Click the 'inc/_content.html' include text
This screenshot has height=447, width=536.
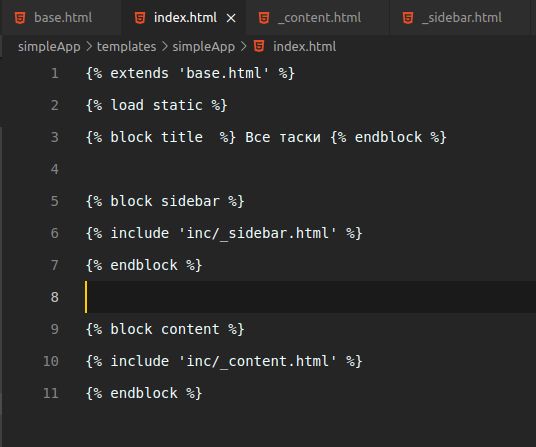coord(257,361)
